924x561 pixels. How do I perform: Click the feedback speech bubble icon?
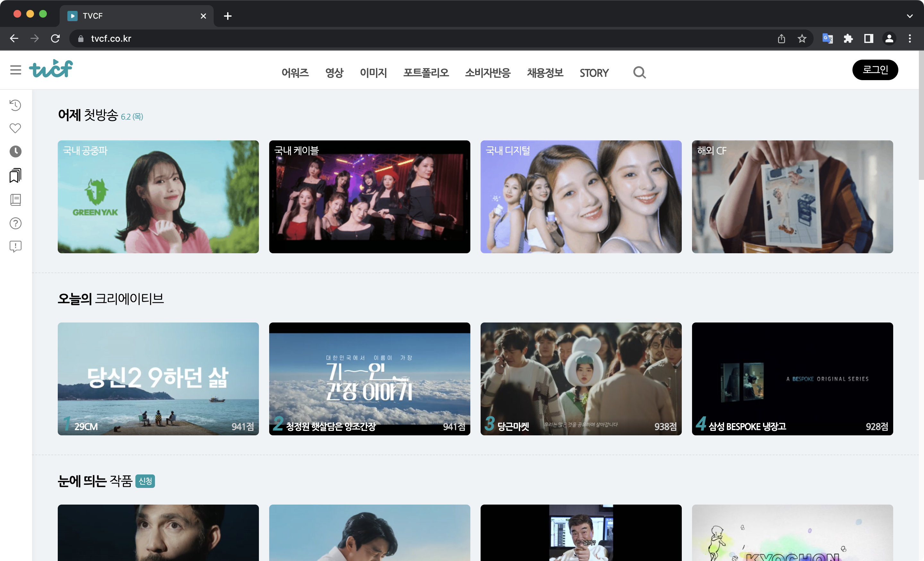(15, 246)
